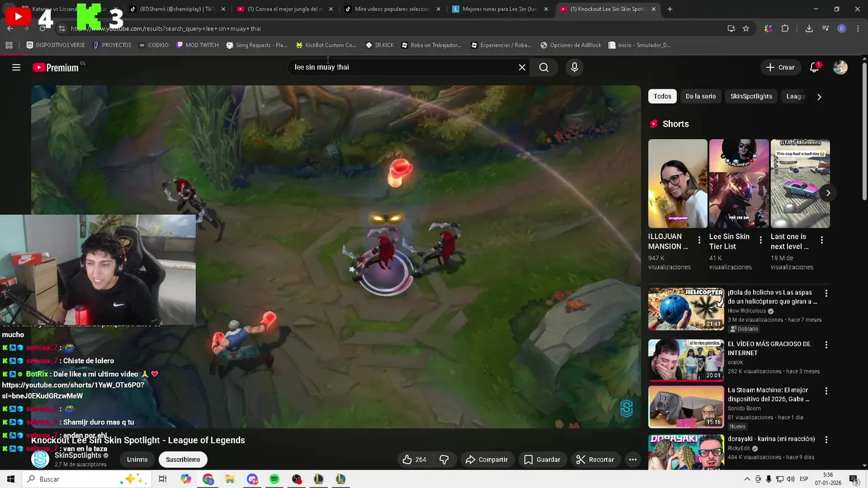868x488 pixels.
Task: Clear the search box with the X
Action: 522,67
